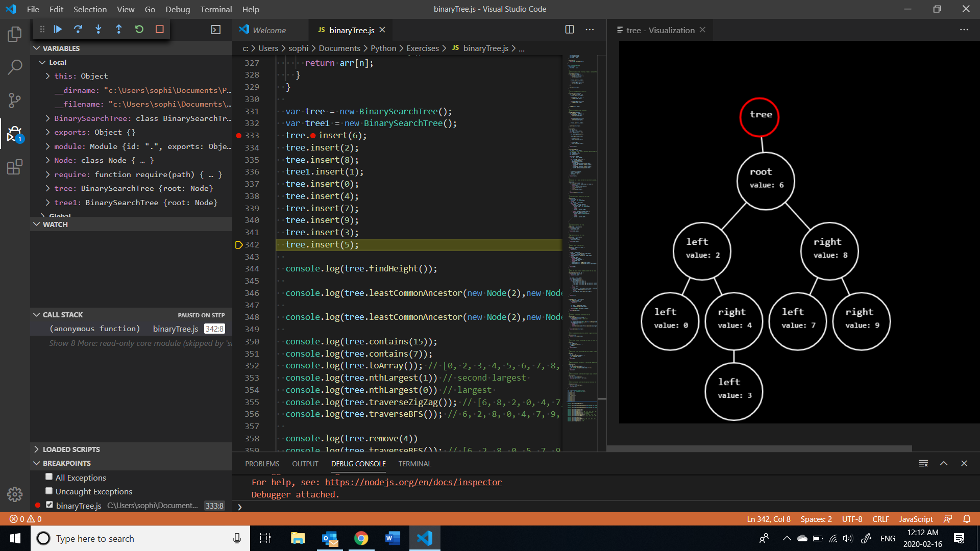Open the Extensions sidebar view
The image size is (980, 551).
(x=15, y=167)
